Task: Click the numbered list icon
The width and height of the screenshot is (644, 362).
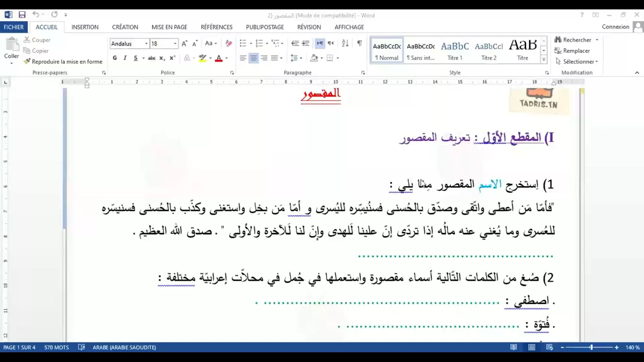Action: pos(259,43)
